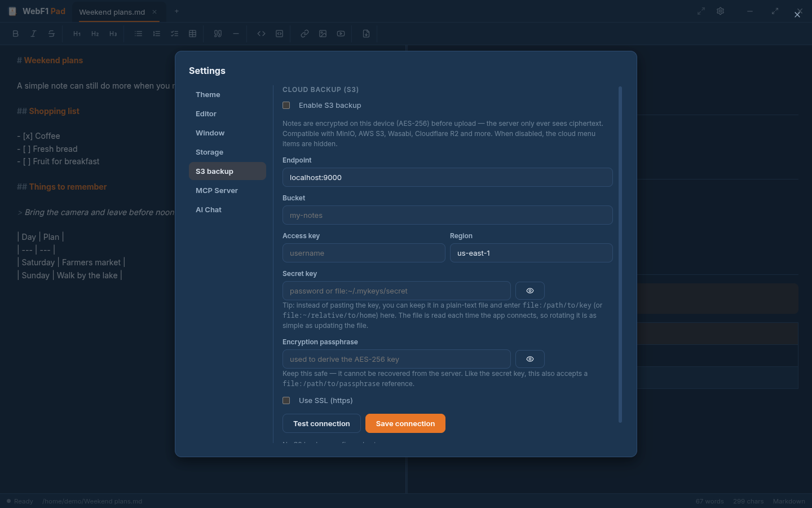
Task: Open the Editor settings section
Action: coord(227,114)
